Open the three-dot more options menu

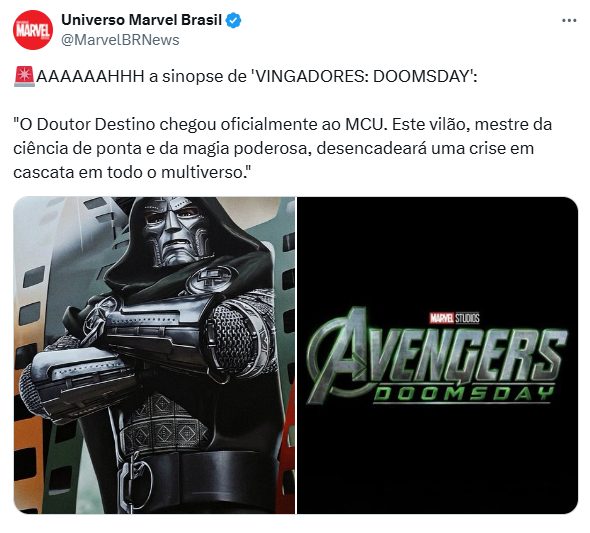point(569,21)
